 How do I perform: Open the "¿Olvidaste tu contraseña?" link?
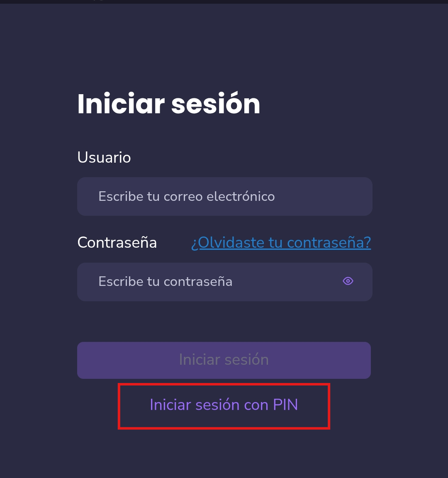pyautogui.click(x=281, y=243)
